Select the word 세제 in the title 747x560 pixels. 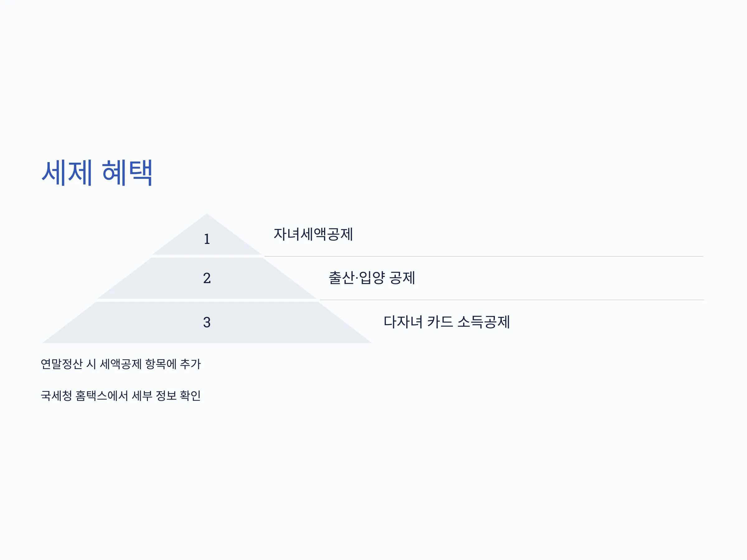[67, 173]
